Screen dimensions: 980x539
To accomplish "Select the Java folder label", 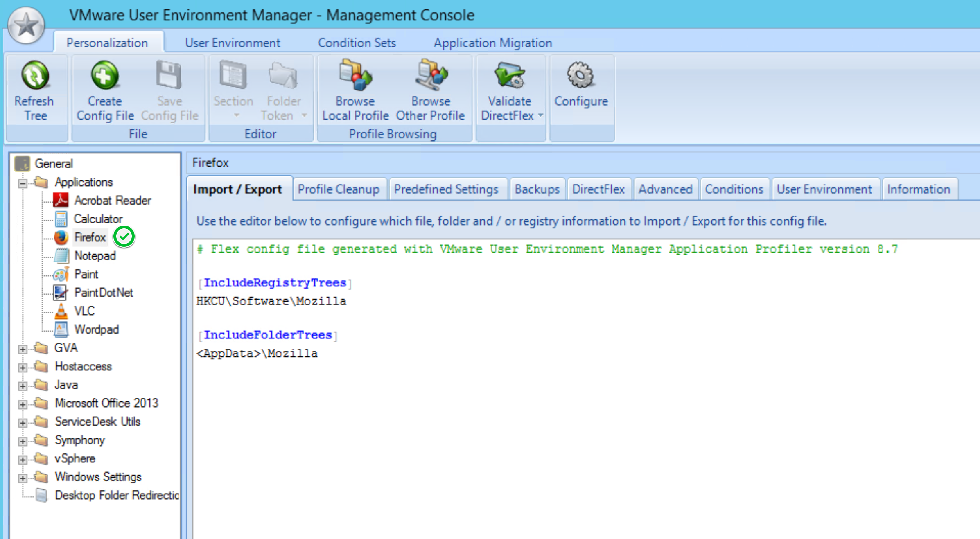I will click(x=66, y=385).
